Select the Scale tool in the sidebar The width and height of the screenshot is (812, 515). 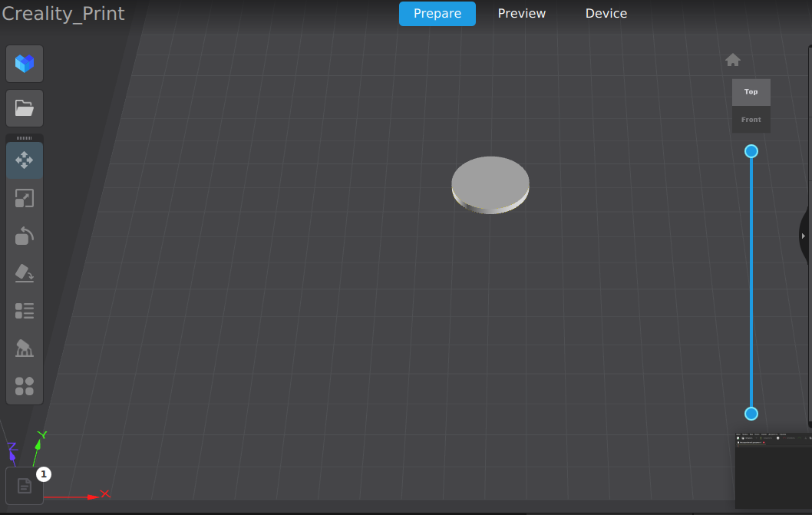click(25, 198)
